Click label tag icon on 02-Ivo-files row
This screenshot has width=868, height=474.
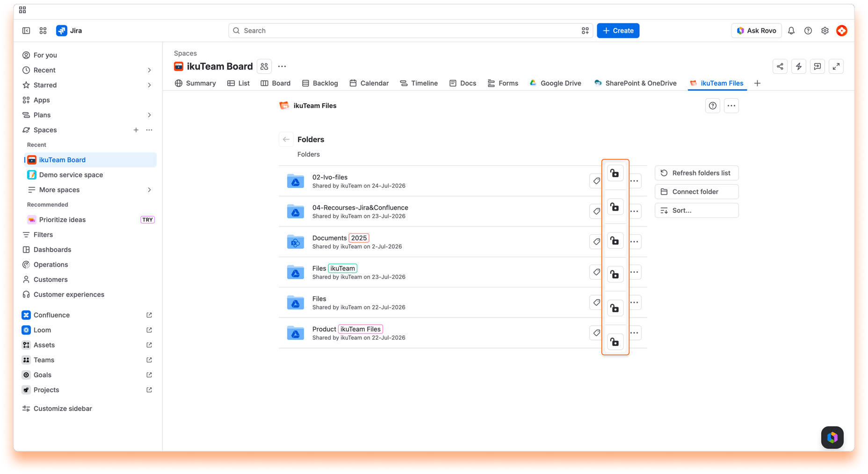click(x=596, y=181)
